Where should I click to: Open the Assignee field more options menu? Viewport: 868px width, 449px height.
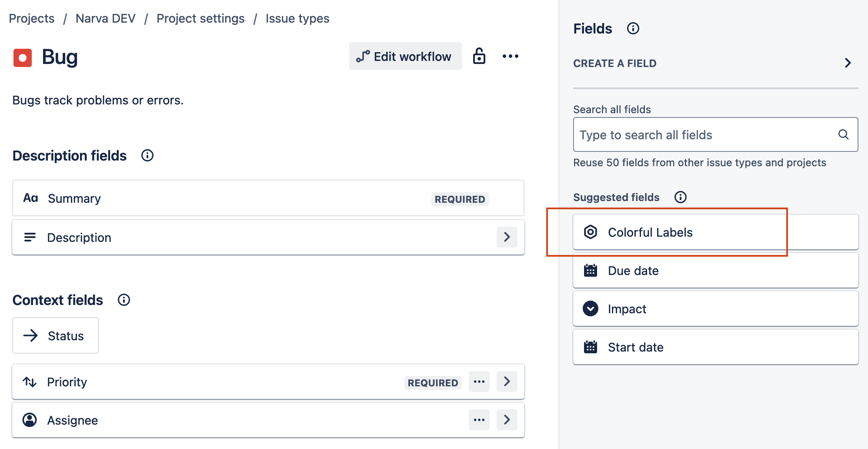click(x=479, y=420)
